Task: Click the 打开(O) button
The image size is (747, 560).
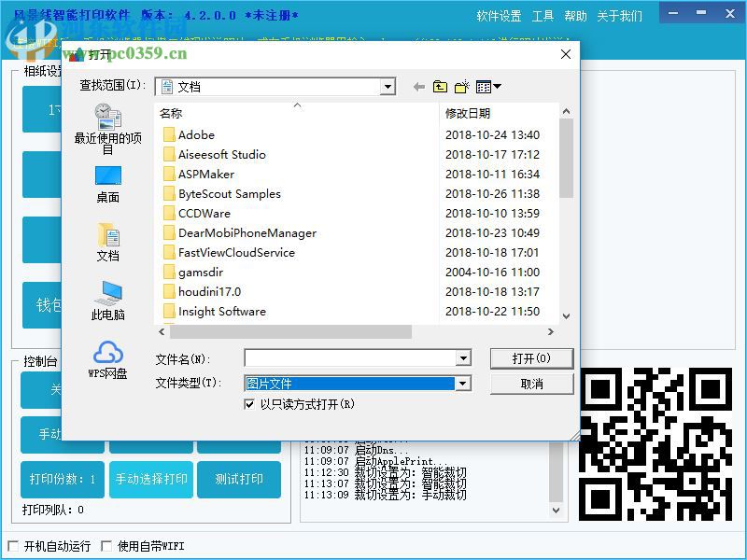Action: [x=530, y=358]
